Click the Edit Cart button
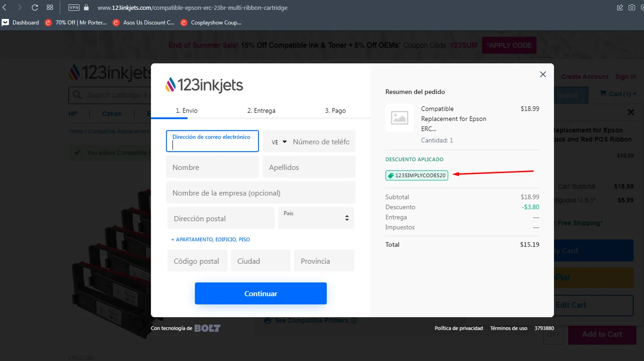Screen dimensions: 644x361 pyautogui.click(x=594, y=305)
